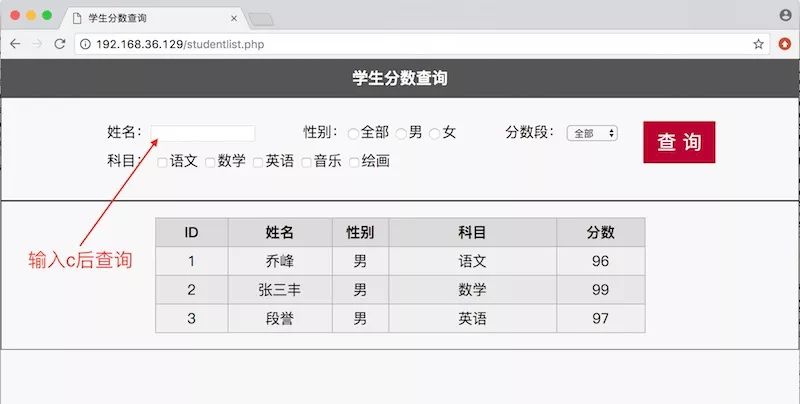Click the ID cell 1
Viewport: 800px width, 404px height.
click(192, 261)
